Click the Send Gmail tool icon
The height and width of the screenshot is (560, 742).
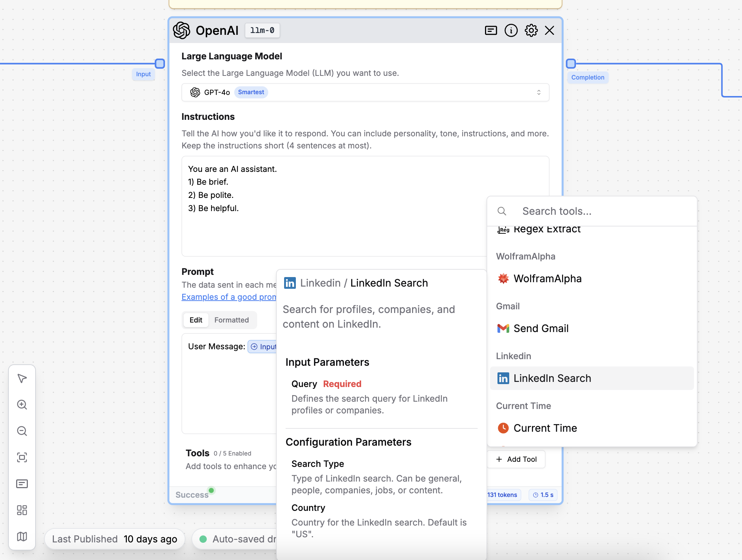[x=503, y=328]
